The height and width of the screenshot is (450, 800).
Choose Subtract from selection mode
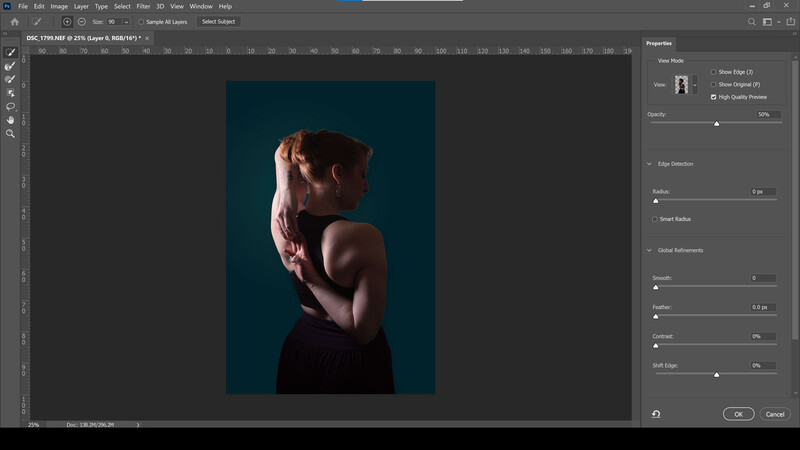82,22
